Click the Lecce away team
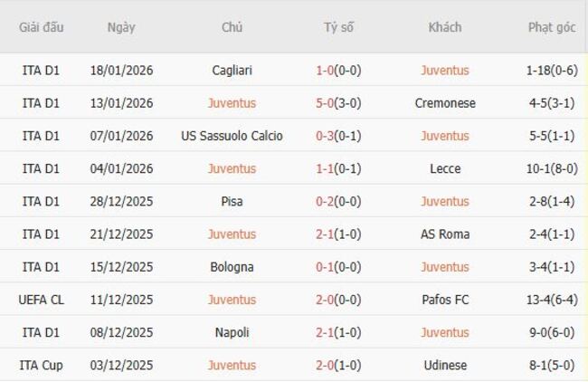The image size is (588, 382). point(444,168)
